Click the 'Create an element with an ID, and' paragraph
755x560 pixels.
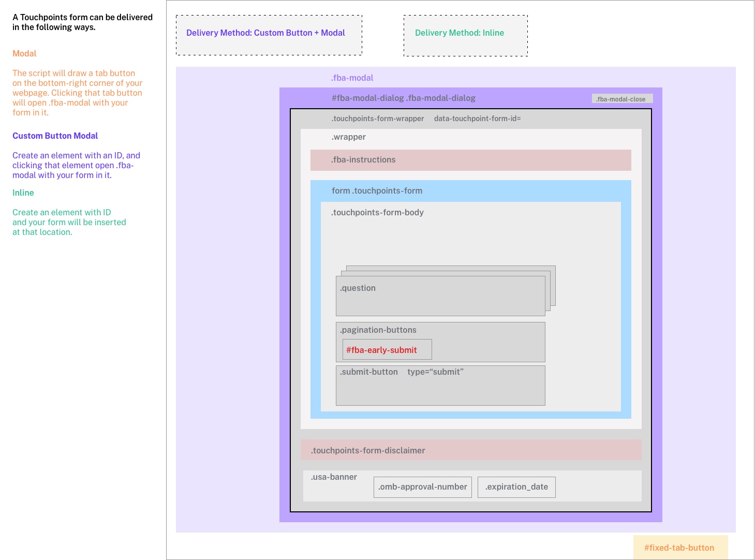[x=76, y=165]
